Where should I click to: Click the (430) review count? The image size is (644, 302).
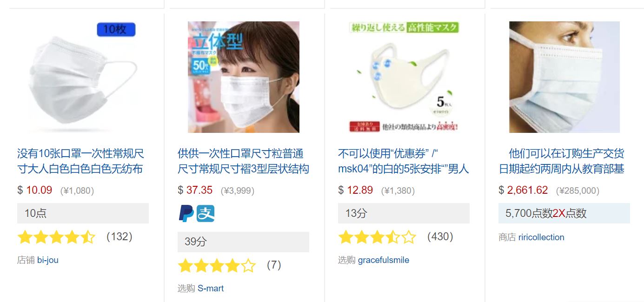[440, 237]
